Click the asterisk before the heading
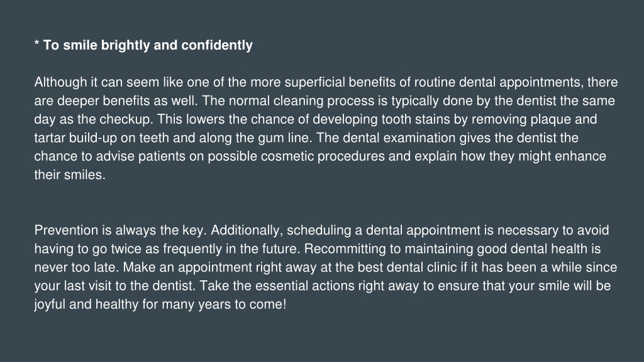Viewport: 644px width, 362px height. tap(37, 43)
